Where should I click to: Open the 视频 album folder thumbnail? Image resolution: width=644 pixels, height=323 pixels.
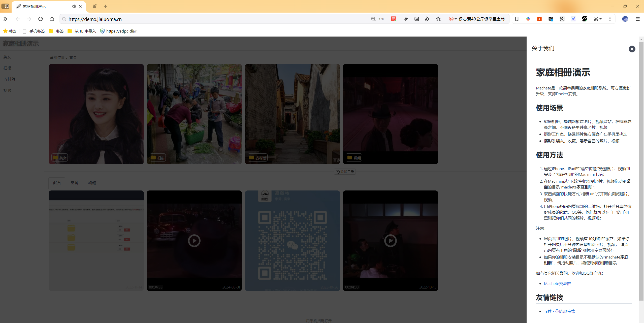pyautogui.click(x=391, y=114)
